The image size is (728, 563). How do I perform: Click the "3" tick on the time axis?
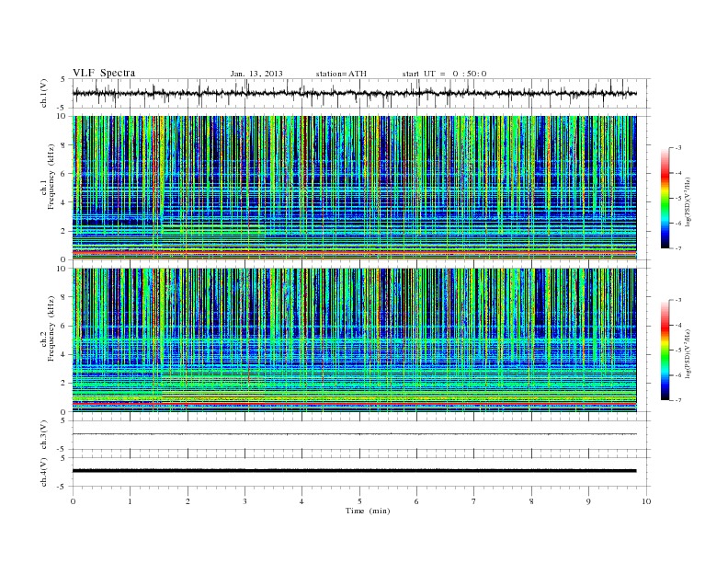coord(245,501)
